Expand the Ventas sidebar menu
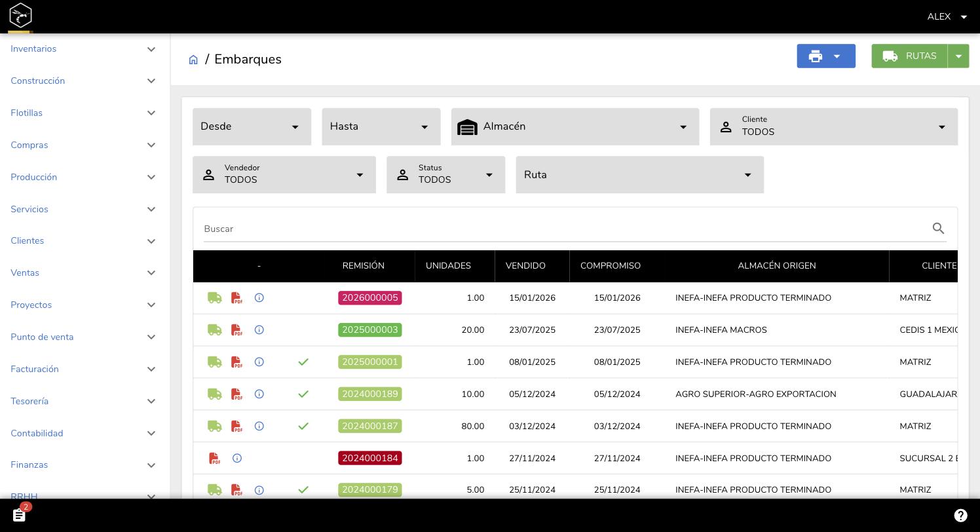This screenshot has height=532, width=980. pos(85,273)
